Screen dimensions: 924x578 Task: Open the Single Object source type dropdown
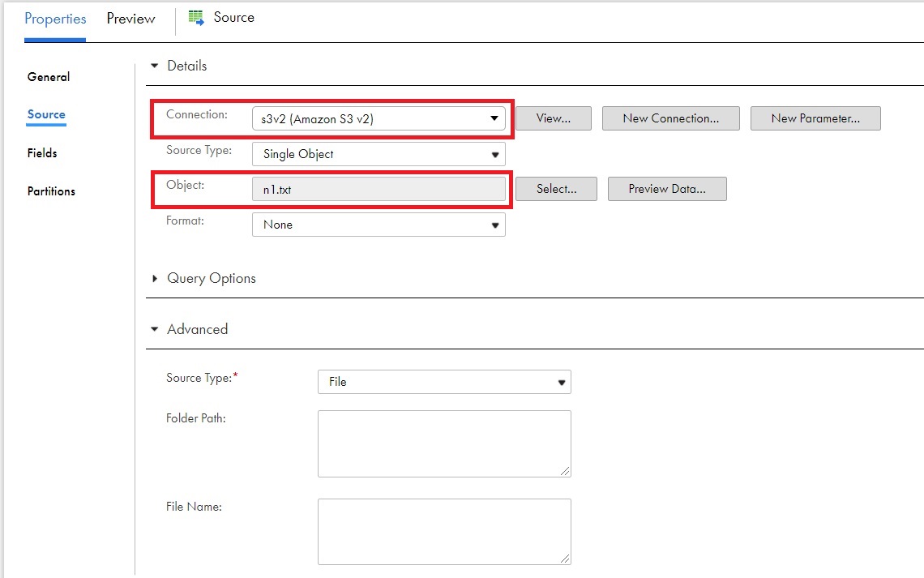point(379,154)
